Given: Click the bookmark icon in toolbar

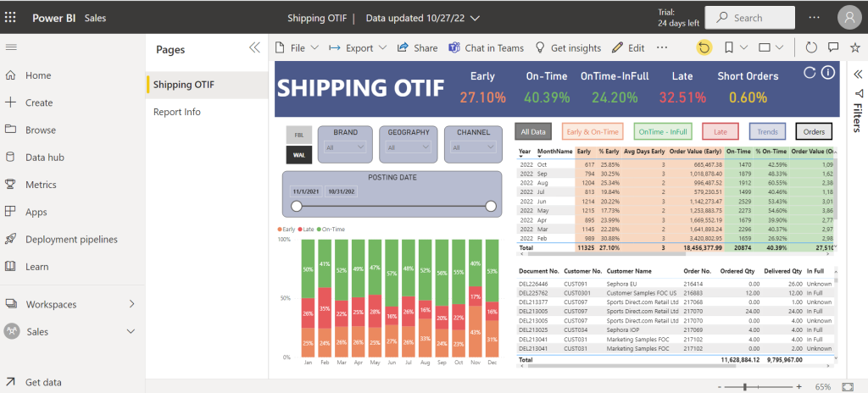Looking at the screenshot, I should pos(729,47).
